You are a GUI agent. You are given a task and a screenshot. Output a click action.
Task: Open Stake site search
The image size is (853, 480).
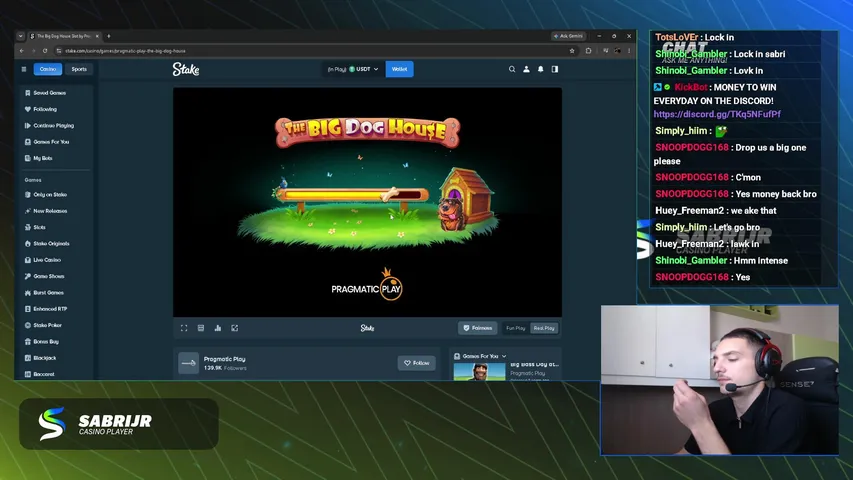click(x=512, y=69)
